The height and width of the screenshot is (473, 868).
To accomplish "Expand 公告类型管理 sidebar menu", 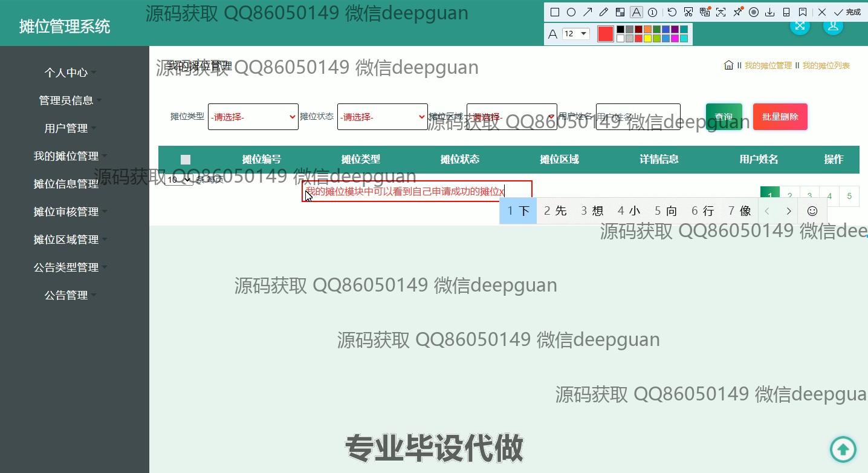I will [66, 267].
